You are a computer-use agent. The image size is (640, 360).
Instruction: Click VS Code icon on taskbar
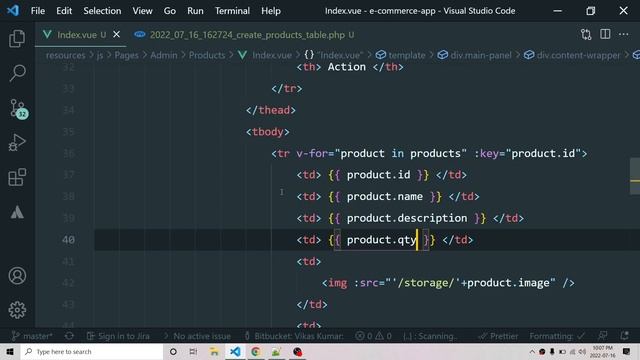(x=235, y=351)
